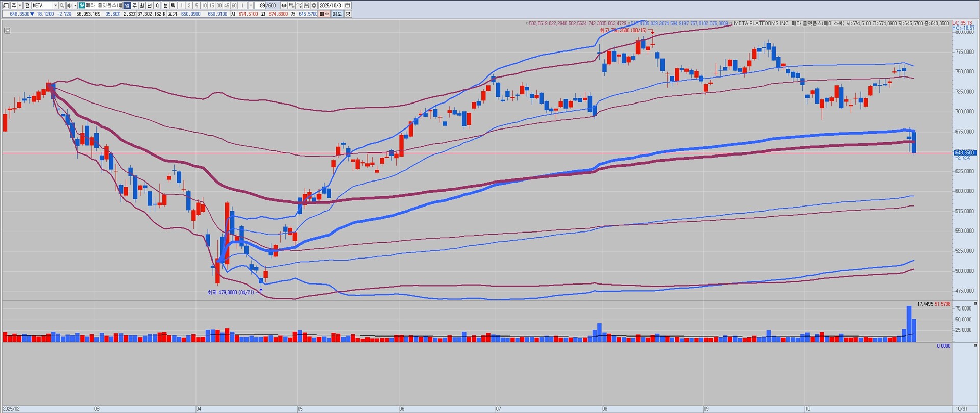Click the stock search magnifier icon
980x413 pixels.
coord(62,5)
